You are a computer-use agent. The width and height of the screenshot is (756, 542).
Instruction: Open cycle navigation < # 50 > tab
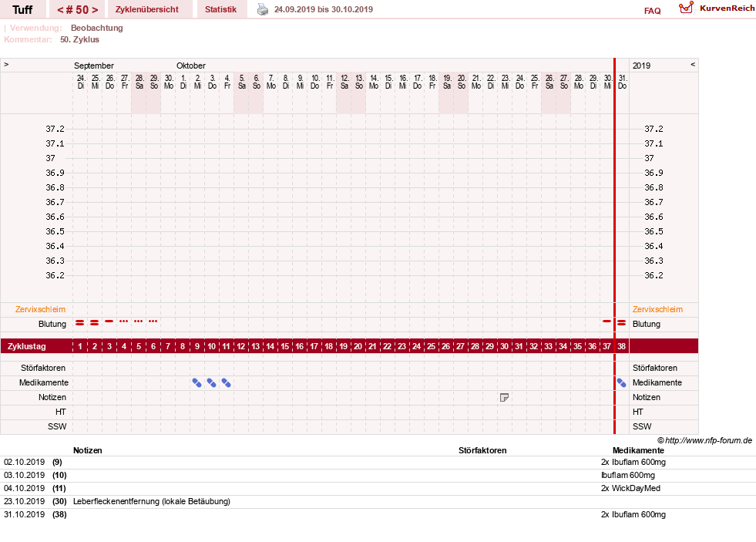[77, 10]
